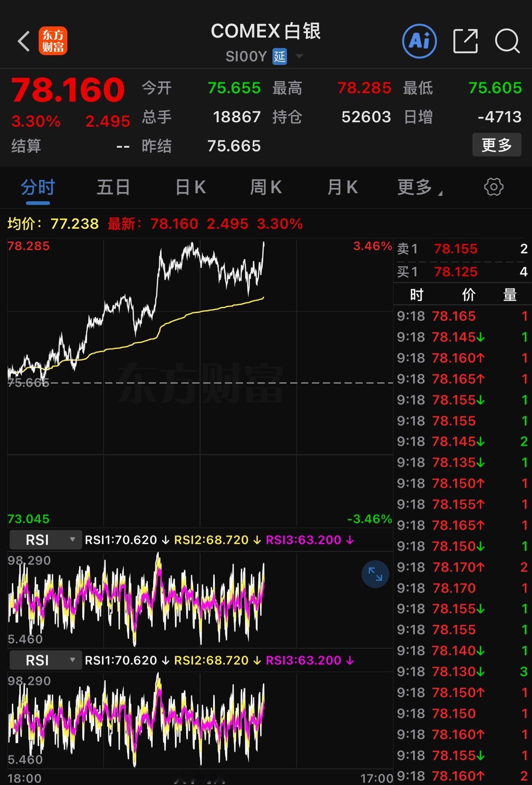Tap the large 78.160 latest price
This screenshot has width=532, height=785.
tap(68, 90)
